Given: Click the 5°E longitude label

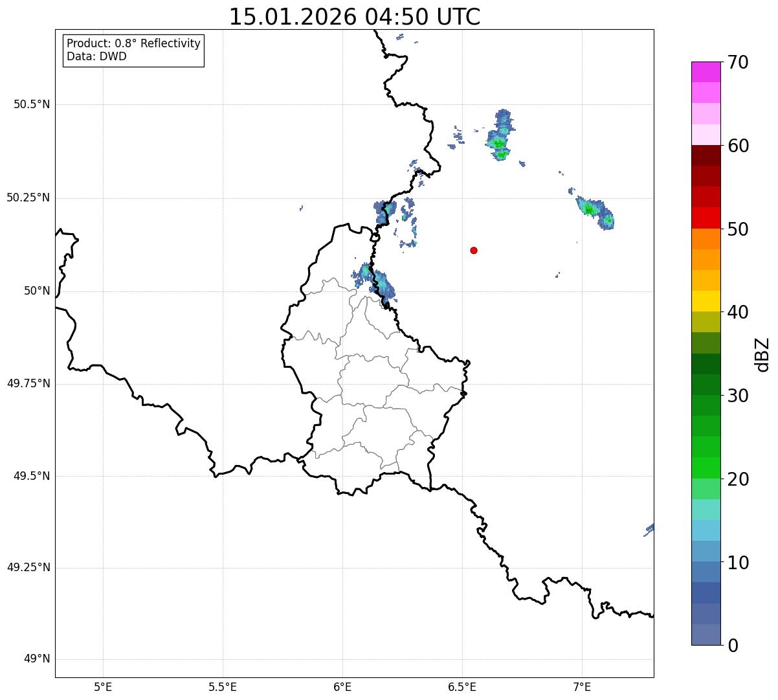Looking at the screenshot, I should [x=103, y=687].
